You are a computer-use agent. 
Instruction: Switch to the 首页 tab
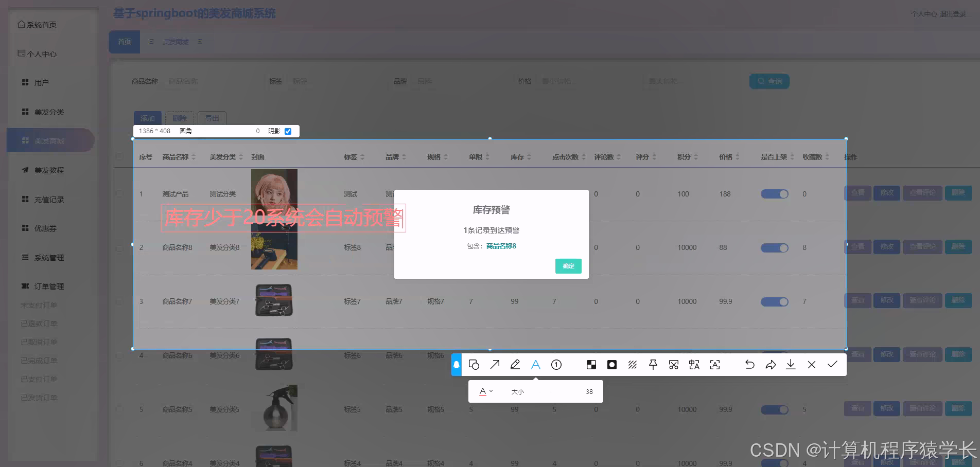tap(124, 42)
